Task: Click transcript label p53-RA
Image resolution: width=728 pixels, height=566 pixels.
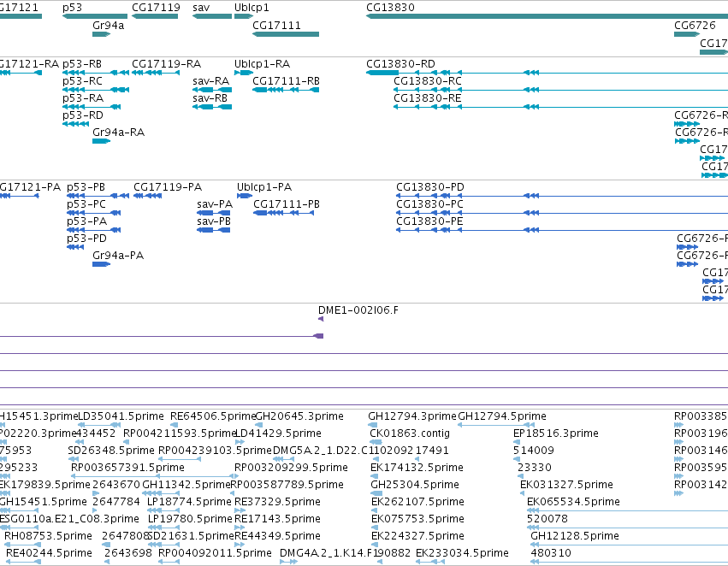Action: pos(83,97)
